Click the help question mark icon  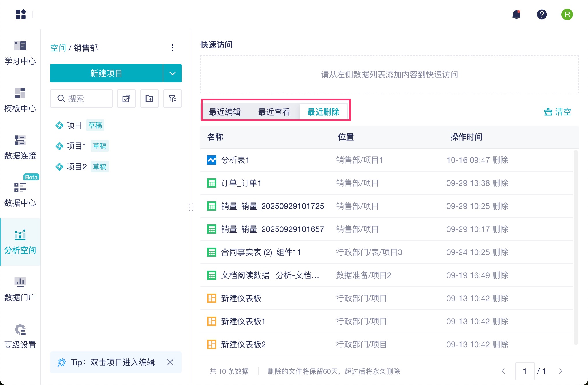(x=542, y=14)
